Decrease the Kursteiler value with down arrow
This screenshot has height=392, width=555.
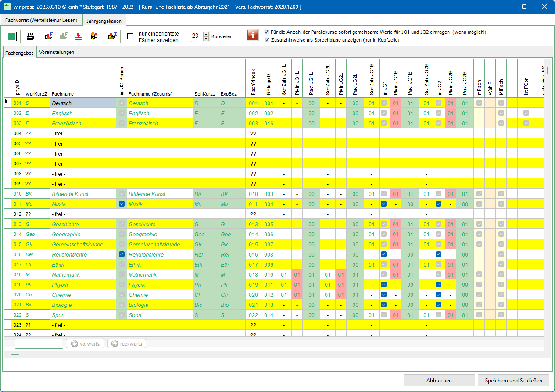(206, 39)
